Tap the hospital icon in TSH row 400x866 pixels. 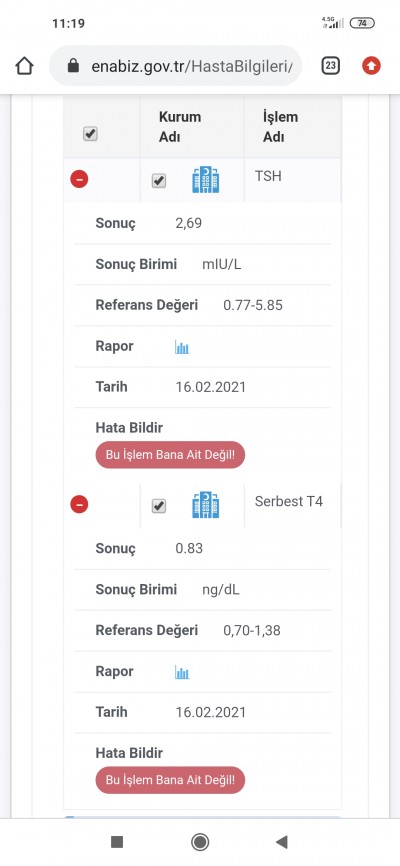(206, 179)
